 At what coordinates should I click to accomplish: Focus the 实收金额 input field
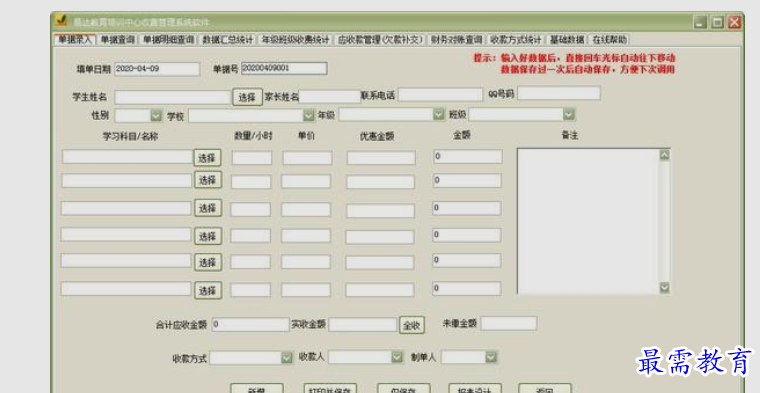(363, 325)
